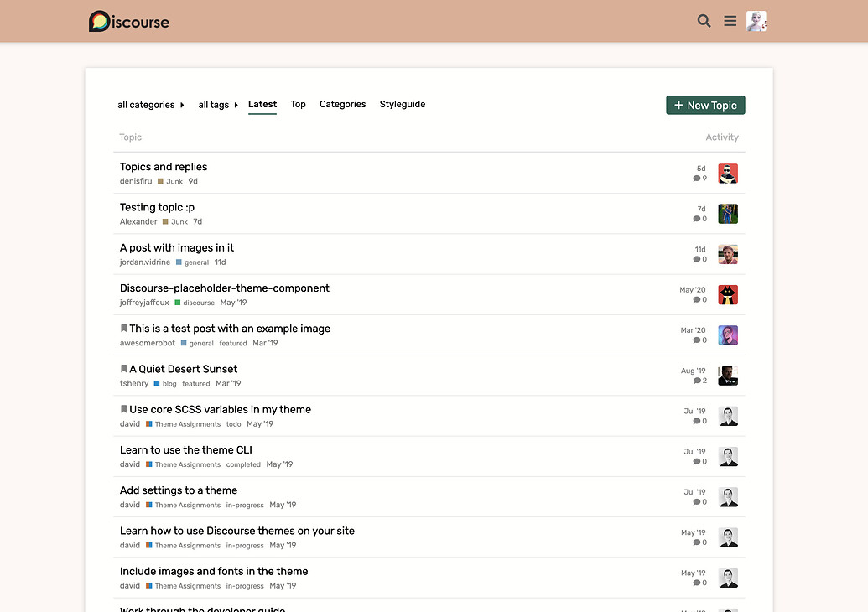Viewport: 868px width, 612px height.
Task: Expand the all categories dropdown
Action: pos(151,105)
